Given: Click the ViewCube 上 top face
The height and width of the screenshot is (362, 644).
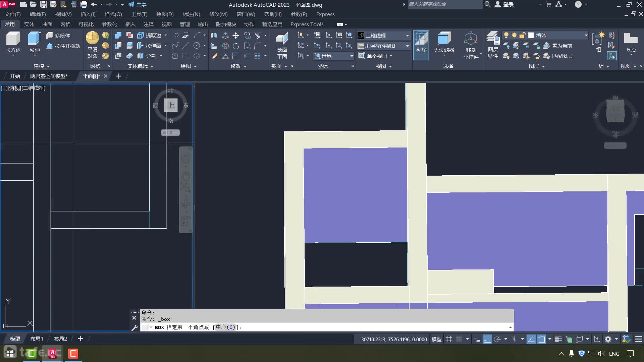Looking at the screenshot, I should pos(171,105).
